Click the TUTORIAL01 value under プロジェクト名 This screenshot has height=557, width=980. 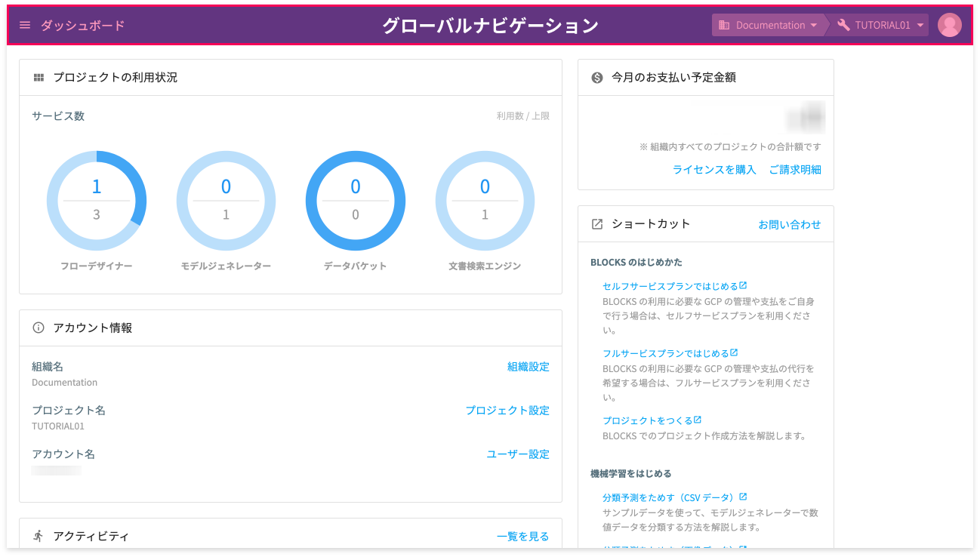pos(58,426)
